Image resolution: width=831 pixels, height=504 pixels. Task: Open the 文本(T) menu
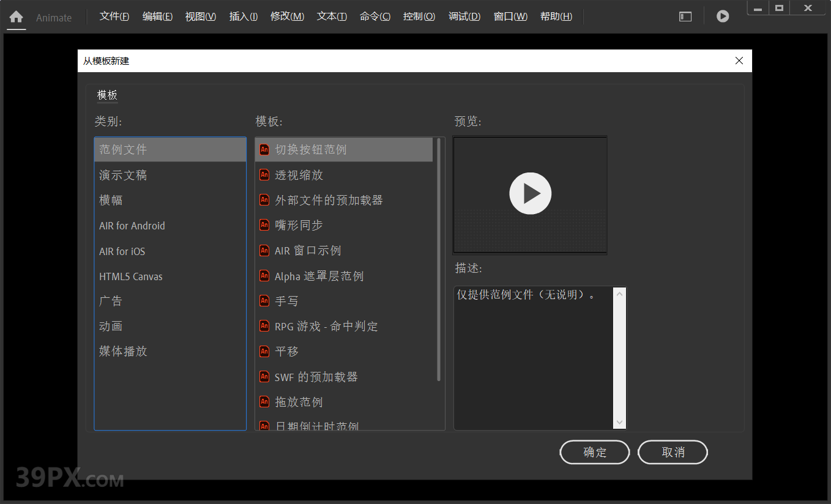(332, 17)
